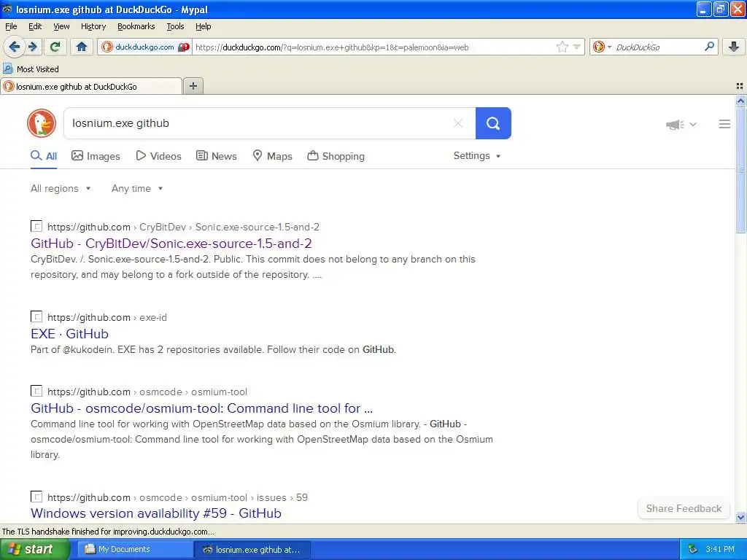The width and height of the screenshot is (747, 560).
Task: Clear the search query with the X
Action: (x=458, y=123)
